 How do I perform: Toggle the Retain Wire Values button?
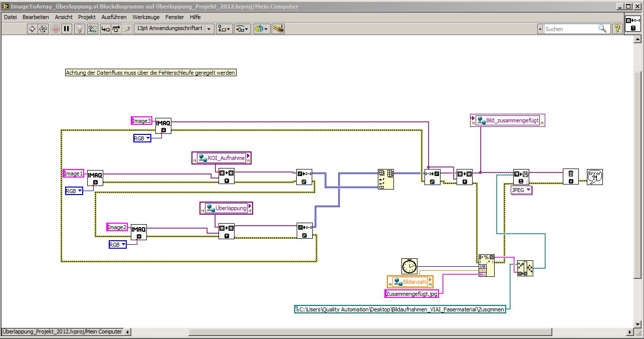coord(92,29)
